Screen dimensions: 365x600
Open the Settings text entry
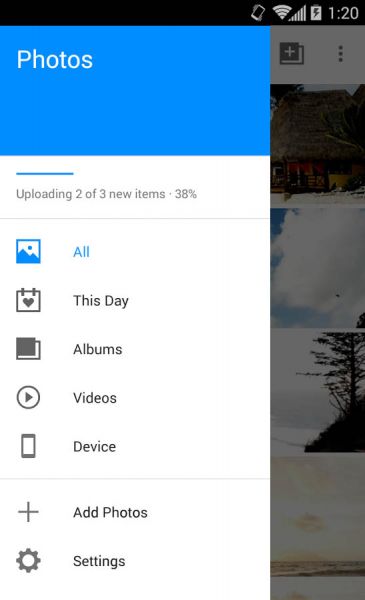(x=99, y=561)
